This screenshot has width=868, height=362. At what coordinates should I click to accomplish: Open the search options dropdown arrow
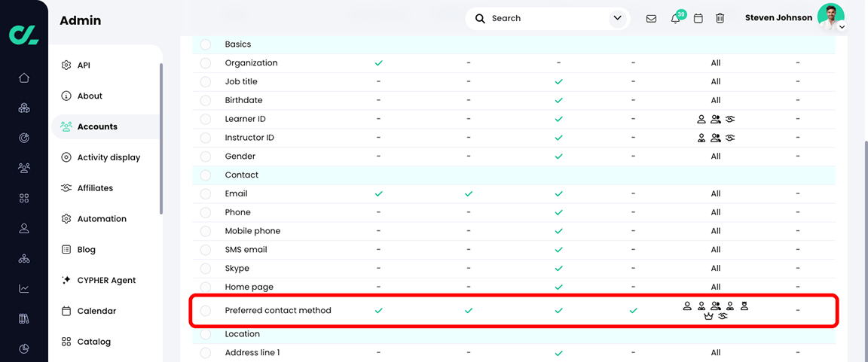(618, 18)
